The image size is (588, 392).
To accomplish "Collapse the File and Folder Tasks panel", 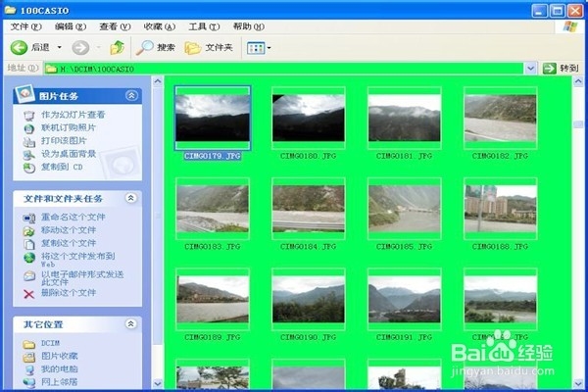I will (x=131, y=198).
